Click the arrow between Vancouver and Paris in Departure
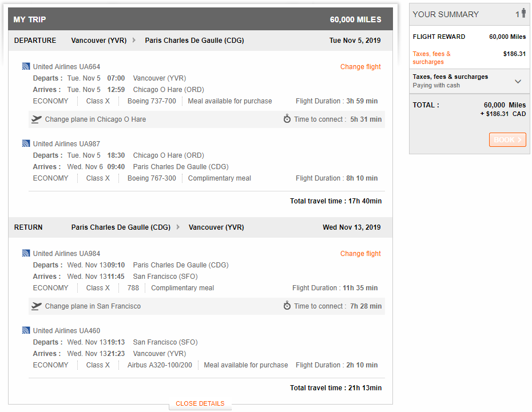Screen dimensions: 532x412 pos(134,41)
